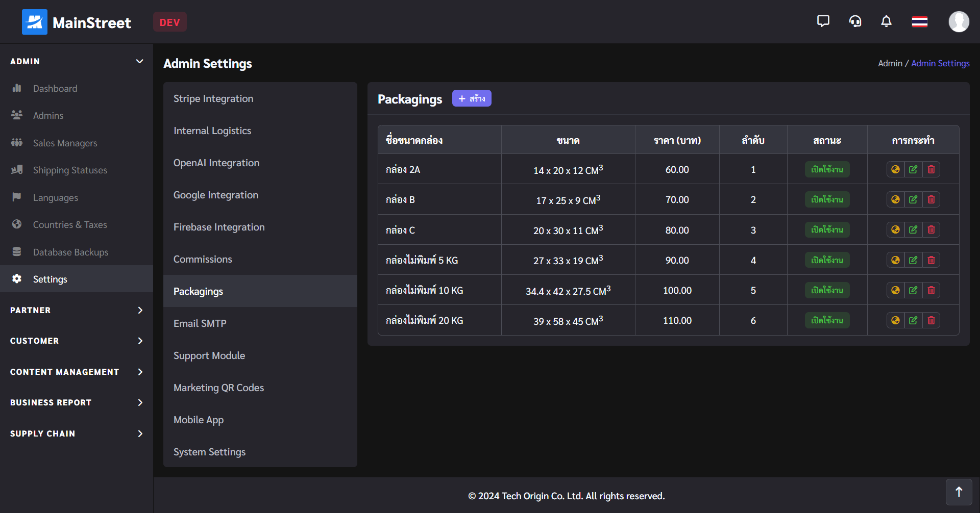Select the Packagings settings tab
Viewport: 980px width, 513px height.
260,291
